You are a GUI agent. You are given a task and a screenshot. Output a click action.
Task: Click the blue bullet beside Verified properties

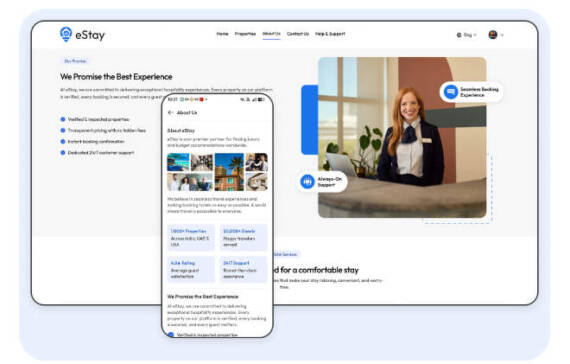(x=63, y=119)
